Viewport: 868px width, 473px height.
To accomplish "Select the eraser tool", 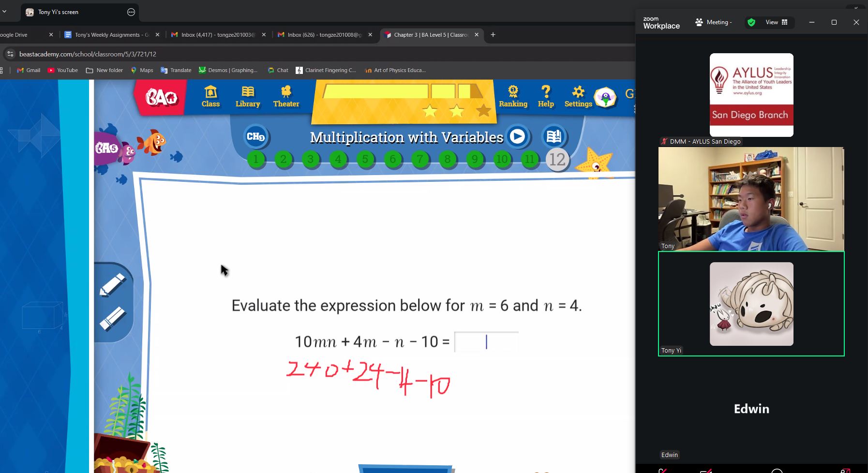I will (113, 319).
